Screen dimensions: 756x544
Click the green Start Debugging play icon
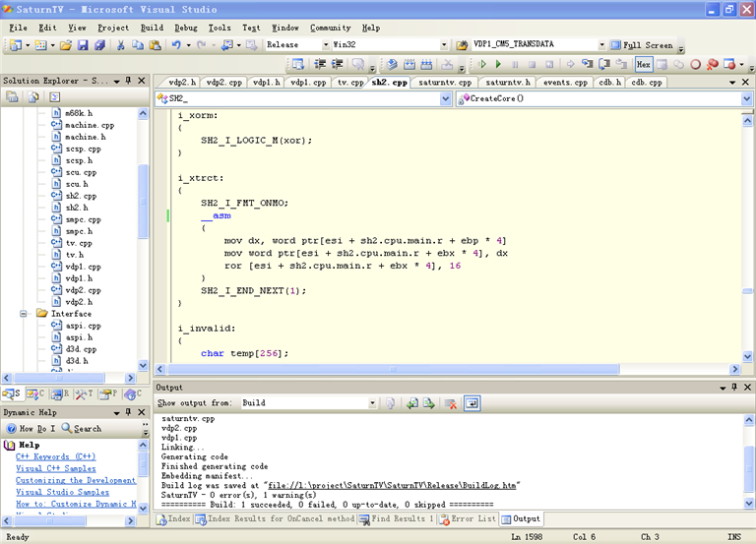click(498, 64)
